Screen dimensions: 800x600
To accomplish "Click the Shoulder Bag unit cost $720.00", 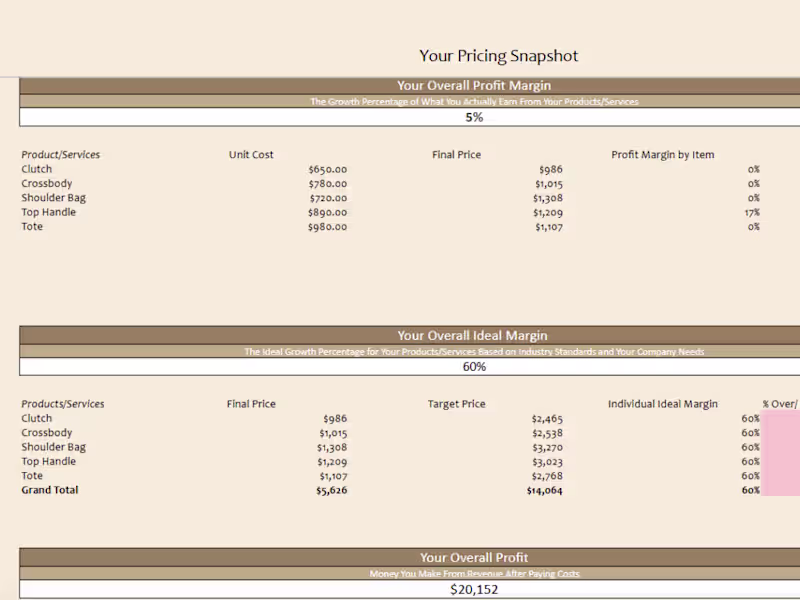I will (x=328, y=198).
